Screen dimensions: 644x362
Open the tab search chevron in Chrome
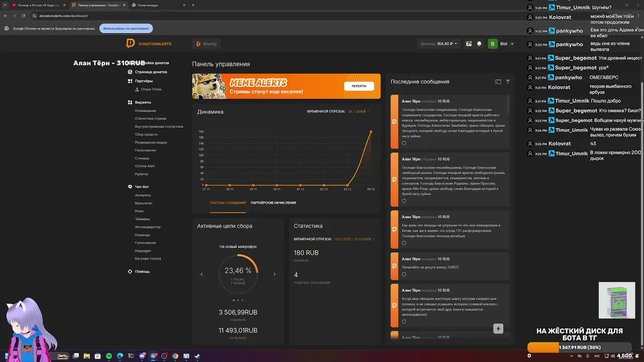pyautogui.click(x=5, y=5)
